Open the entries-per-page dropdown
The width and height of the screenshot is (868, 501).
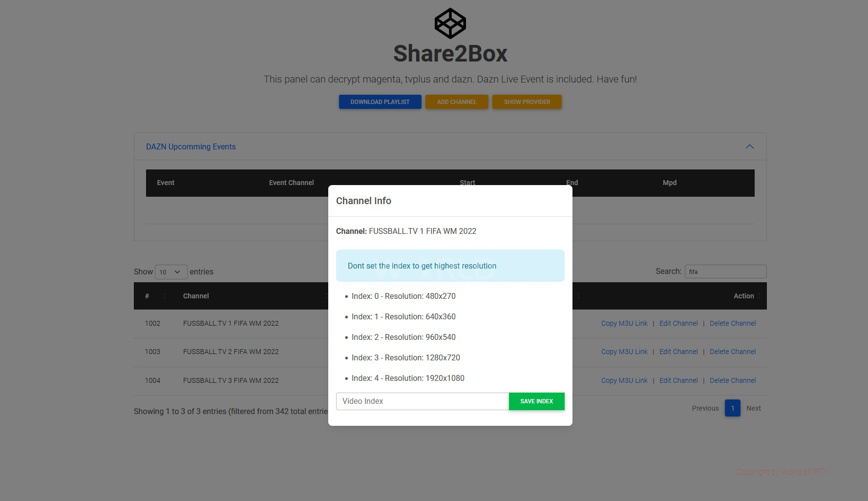pos(171,272)
